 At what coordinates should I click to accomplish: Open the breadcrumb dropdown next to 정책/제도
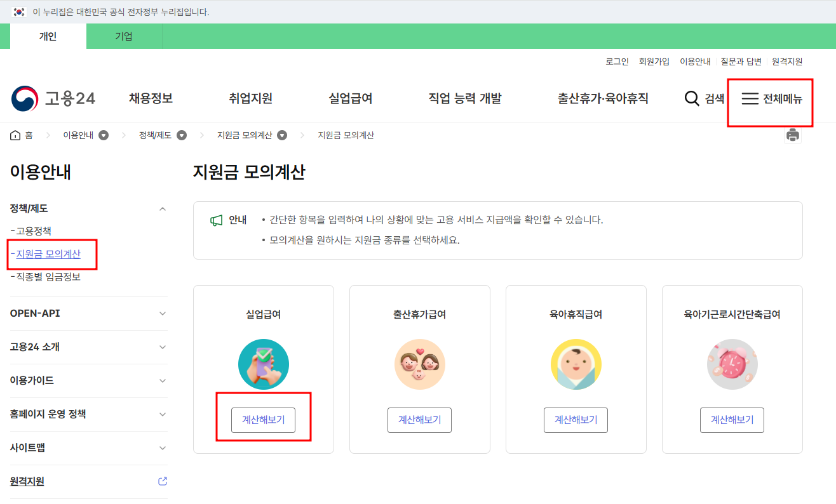pyautogui.click(x=182, y=135)
